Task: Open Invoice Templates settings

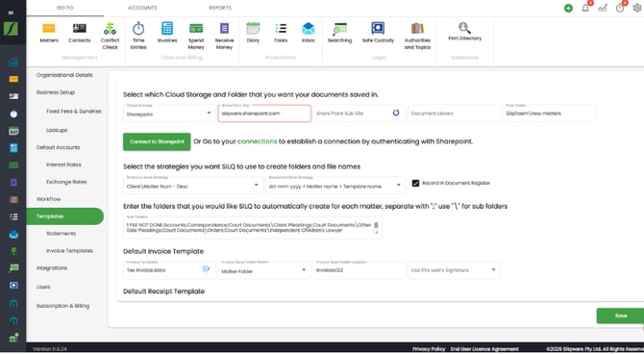Action: pyautogui.click(x=69, y=251)
